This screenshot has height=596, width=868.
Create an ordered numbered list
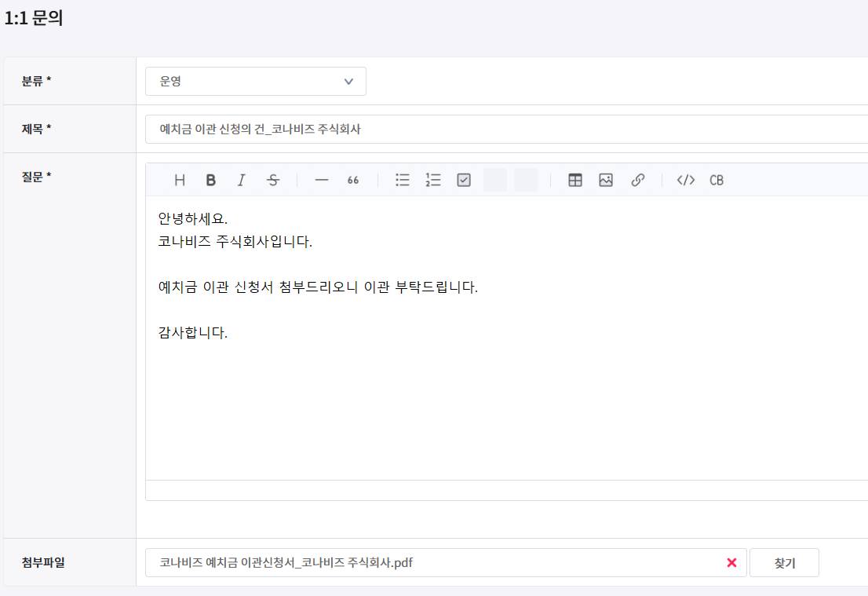[433, 180]
